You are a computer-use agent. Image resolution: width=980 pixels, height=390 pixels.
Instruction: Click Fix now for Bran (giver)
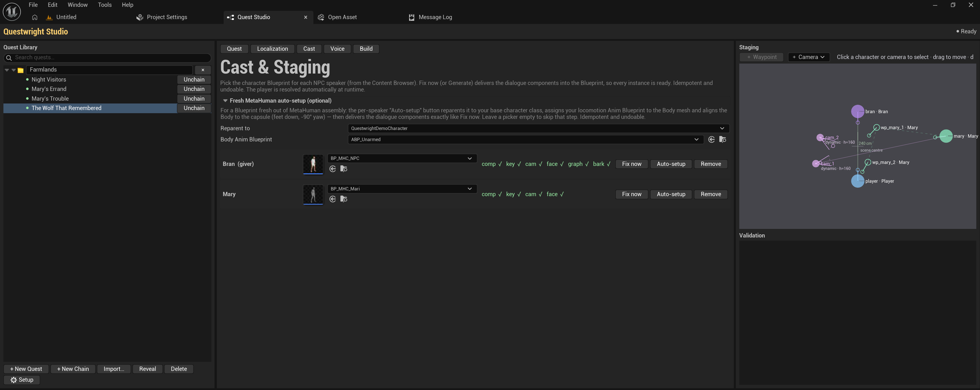coord(632,164)
